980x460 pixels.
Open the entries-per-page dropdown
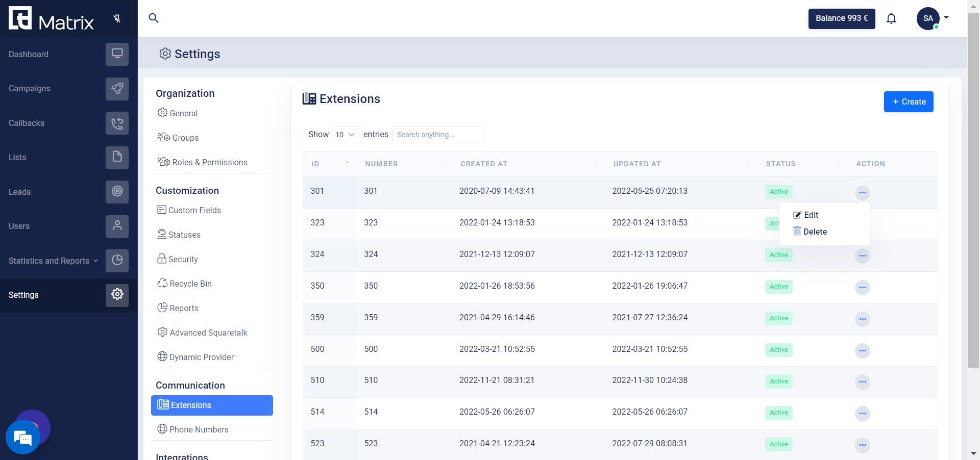click(346, 135)
